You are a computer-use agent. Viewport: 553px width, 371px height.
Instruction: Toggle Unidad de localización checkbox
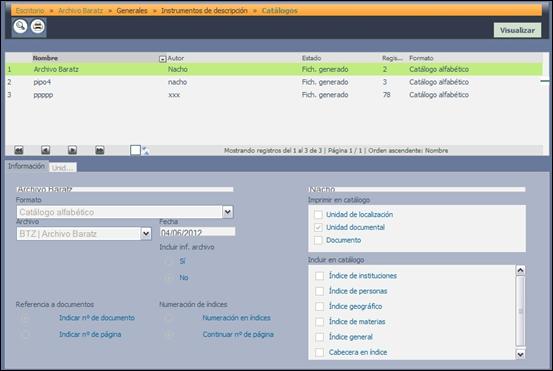click(318, 214)
